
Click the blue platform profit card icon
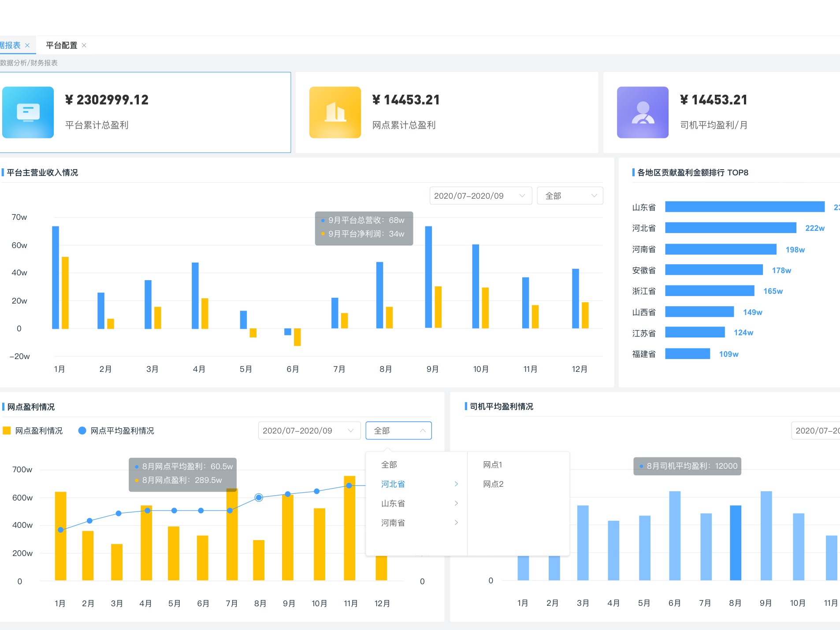(28, 112)
